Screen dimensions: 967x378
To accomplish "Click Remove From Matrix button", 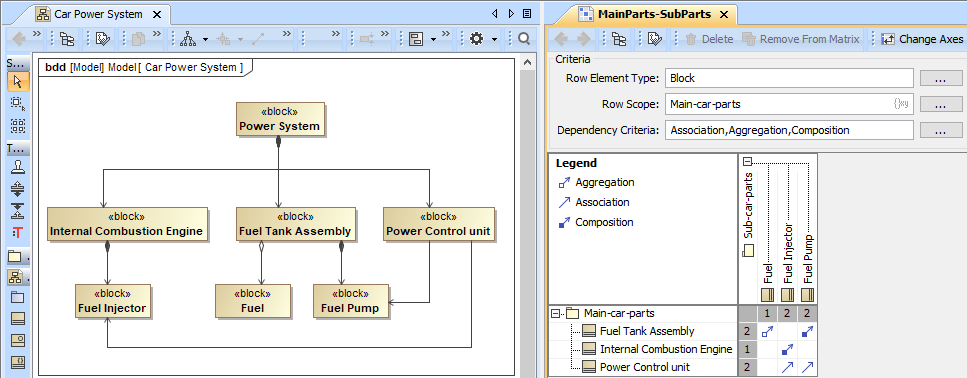I will [800, 39].
